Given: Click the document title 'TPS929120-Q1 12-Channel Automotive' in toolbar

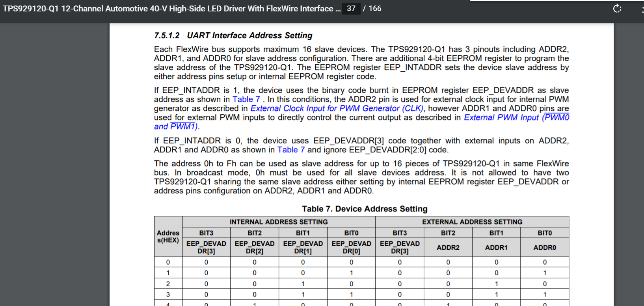Looking at the screenshot, I should coord(172,9).
